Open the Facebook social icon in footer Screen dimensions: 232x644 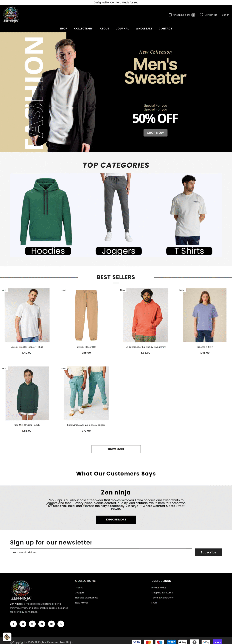tap(13, 624)
